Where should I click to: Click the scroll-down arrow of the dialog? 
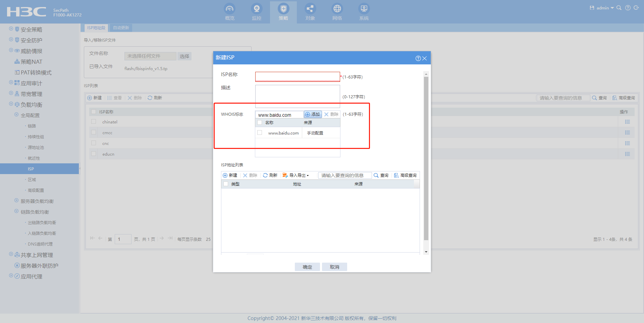click(x=426, y=252)
